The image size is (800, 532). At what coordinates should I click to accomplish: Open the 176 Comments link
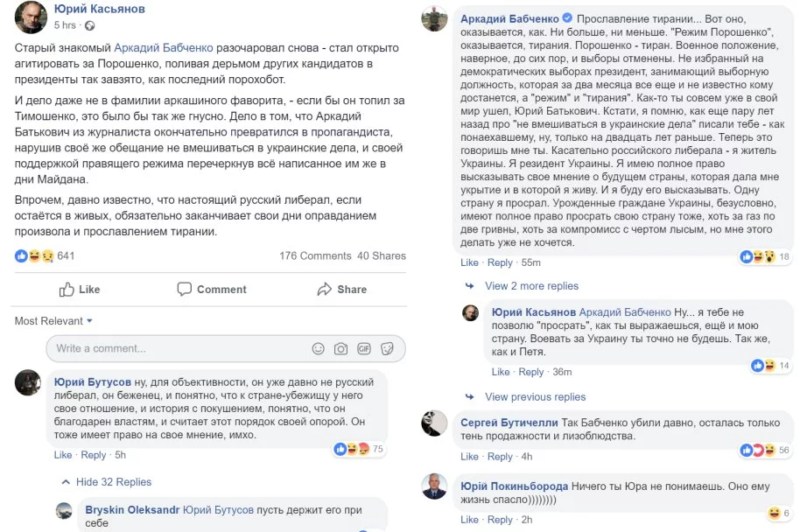click(x=315, y=256)
